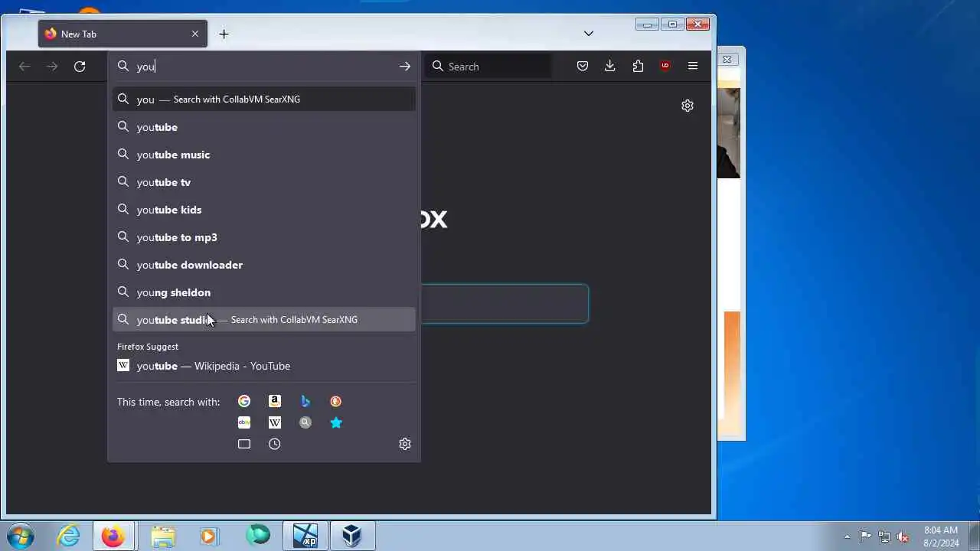Click the address bar with 'you'
Viewport: 980px width, 551px height.
[x=264, y=67]
